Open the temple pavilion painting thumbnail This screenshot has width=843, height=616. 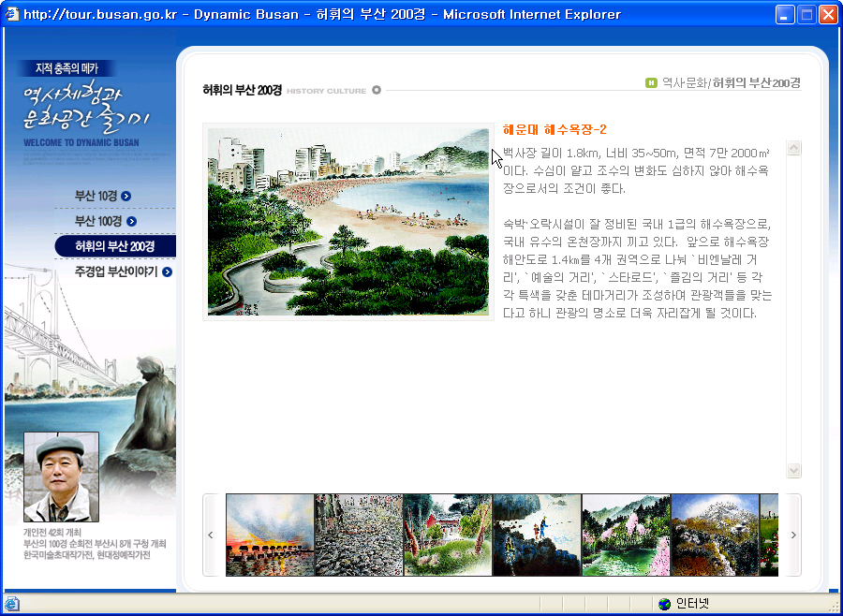click(x=448, y=535)
